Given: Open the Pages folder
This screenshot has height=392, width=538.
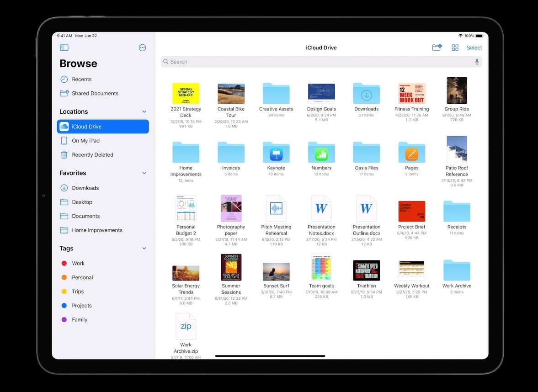Looking at the screenshot, I should [411, 153].
